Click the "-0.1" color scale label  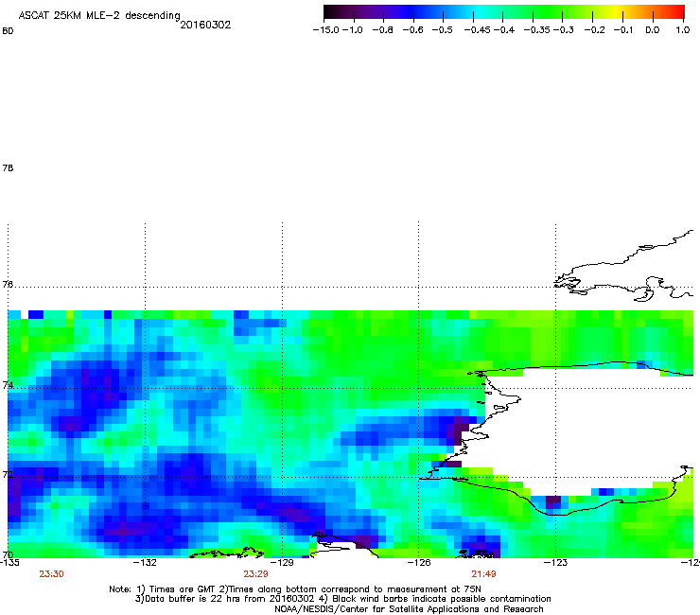(623, 30)
